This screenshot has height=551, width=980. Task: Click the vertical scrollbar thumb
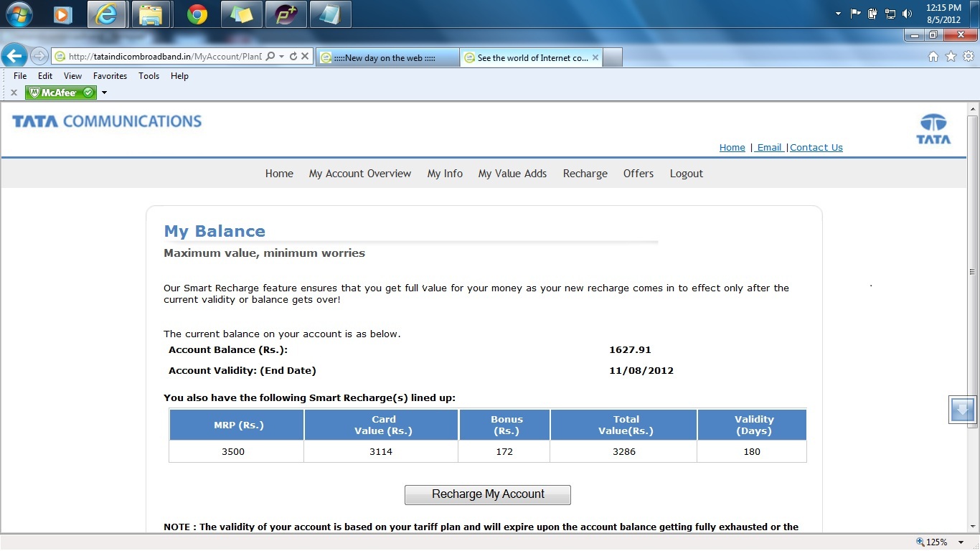point(973,272)
